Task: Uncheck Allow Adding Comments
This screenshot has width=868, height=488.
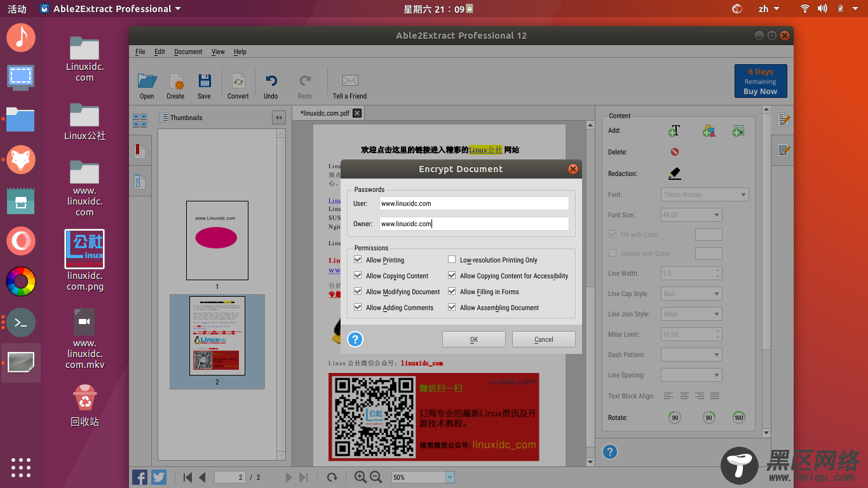Action: tap(358, 307)
